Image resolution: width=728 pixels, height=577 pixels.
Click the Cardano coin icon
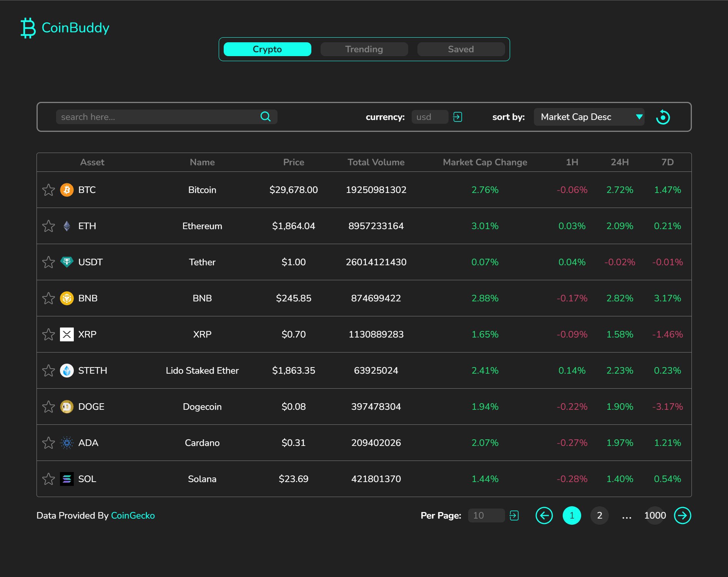click(67, 443)
